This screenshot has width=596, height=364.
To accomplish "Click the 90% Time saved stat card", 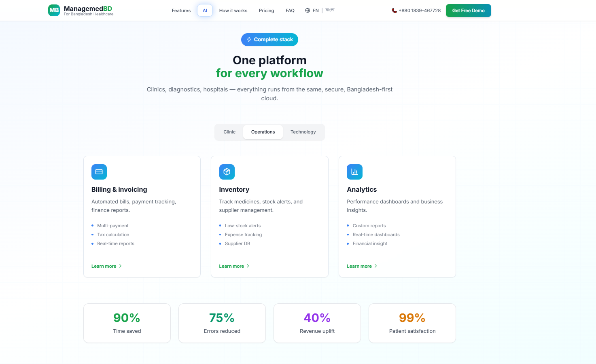I will [x=127, y=323].
